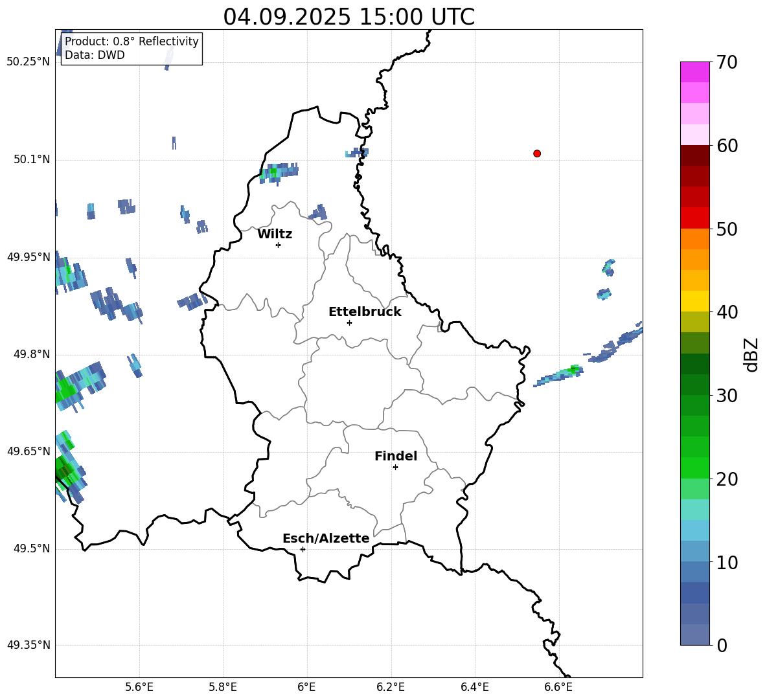This screenshot has width=767, height=700.
Task: Click the bright green colorbar segment above 20
Action: click(x=694, y=468)
